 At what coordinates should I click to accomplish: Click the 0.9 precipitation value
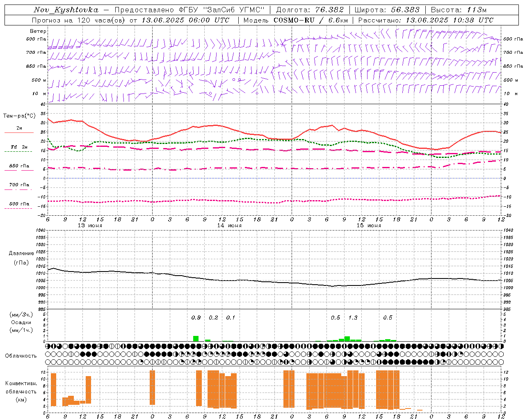[x=196, y=318]
